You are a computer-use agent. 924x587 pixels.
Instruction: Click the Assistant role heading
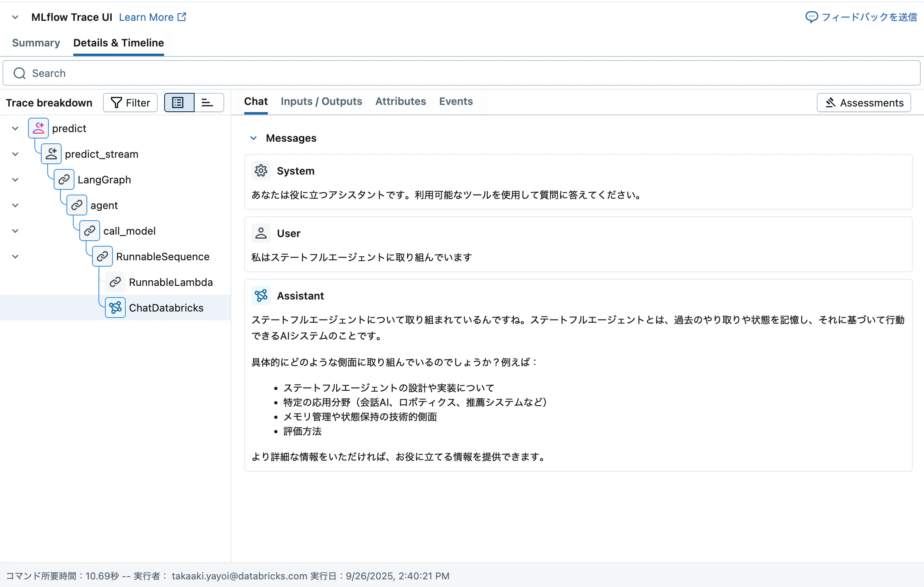(x=300, y=296)
